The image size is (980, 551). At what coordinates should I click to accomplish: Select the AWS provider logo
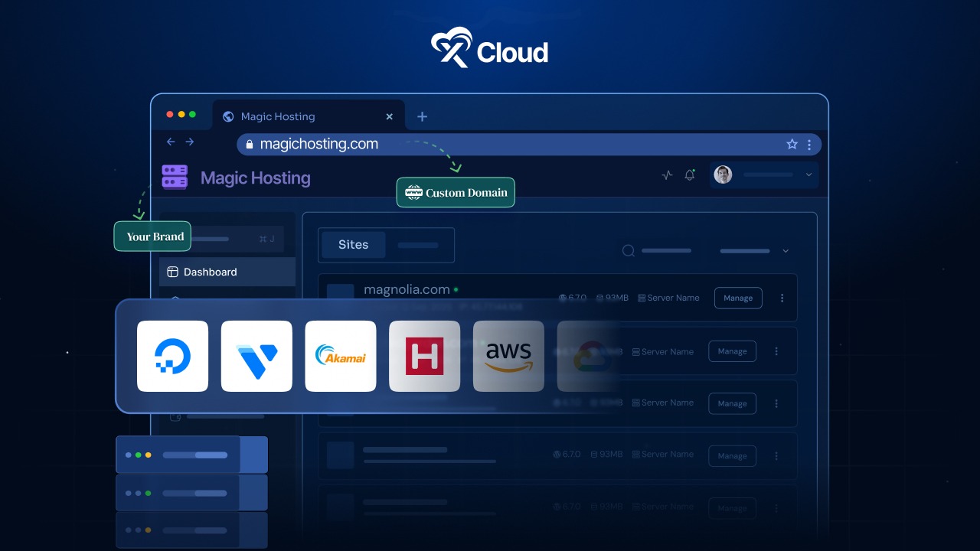click(508, 356)
